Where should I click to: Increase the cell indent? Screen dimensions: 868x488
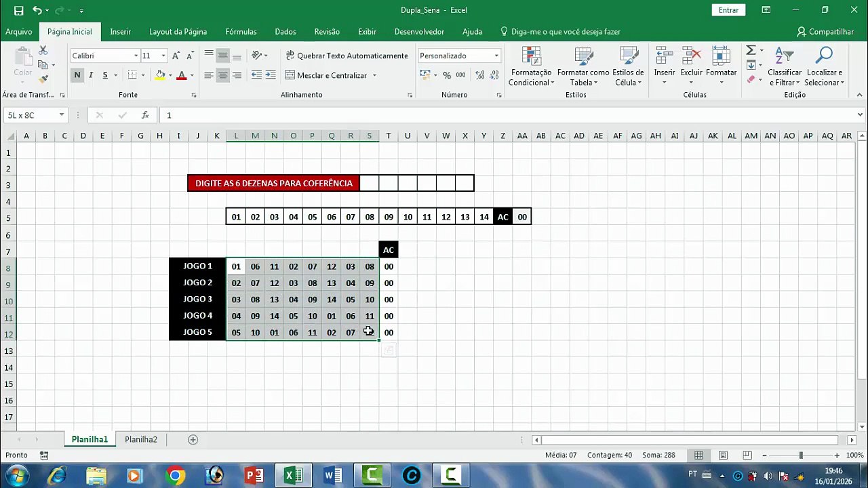click(271, 75)
